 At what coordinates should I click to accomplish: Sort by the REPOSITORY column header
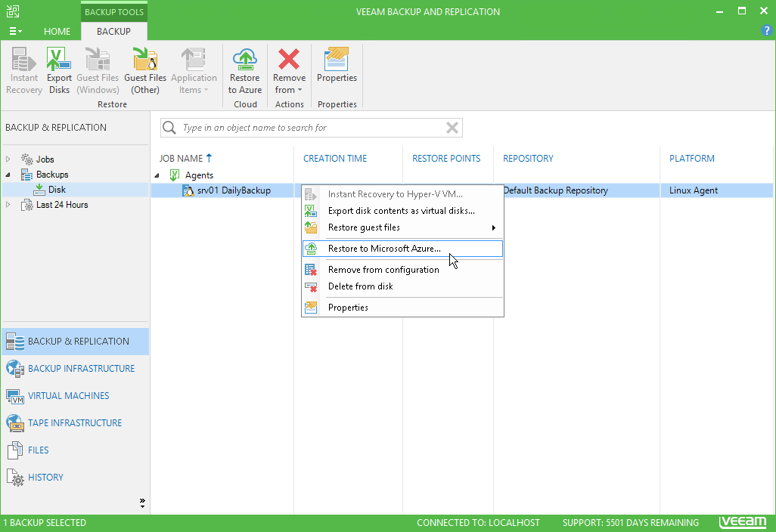click(x=528, y=158)
